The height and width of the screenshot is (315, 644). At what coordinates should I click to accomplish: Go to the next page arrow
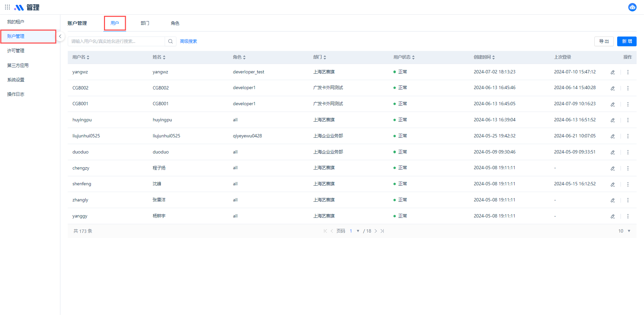(x=376, y=231)
